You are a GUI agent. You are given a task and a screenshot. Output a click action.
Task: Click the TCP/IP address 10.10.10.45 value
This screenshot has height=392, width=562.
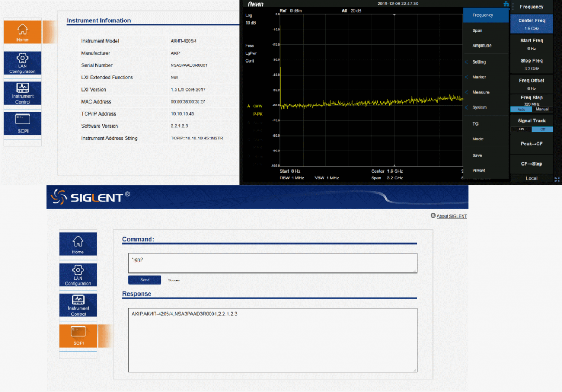[182, 114]
